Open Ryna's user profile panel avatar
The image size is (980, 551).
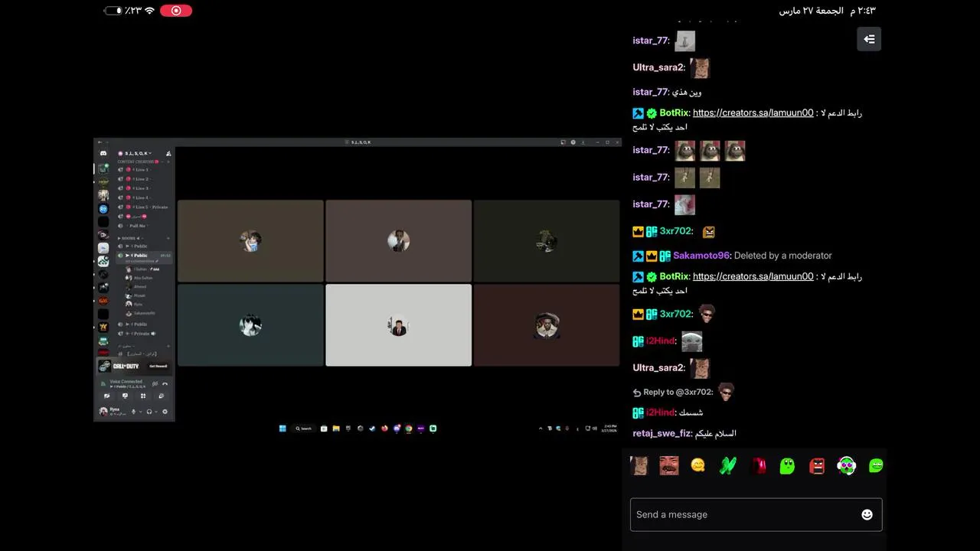103,411
